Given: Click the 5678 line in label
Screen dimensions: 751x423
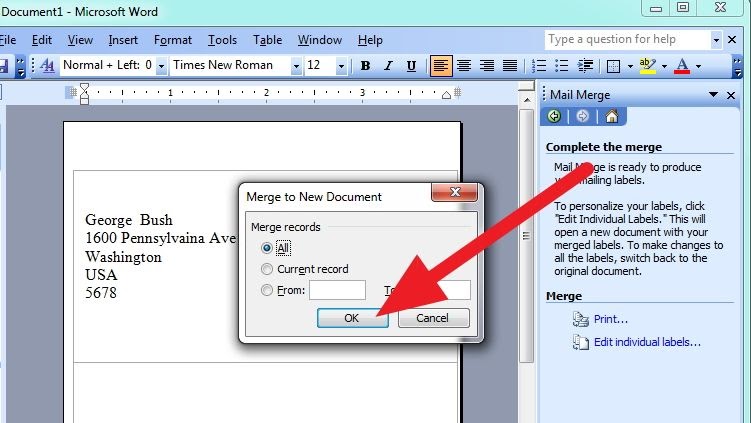Looking at the screenshot, I should tap(101, 293).
